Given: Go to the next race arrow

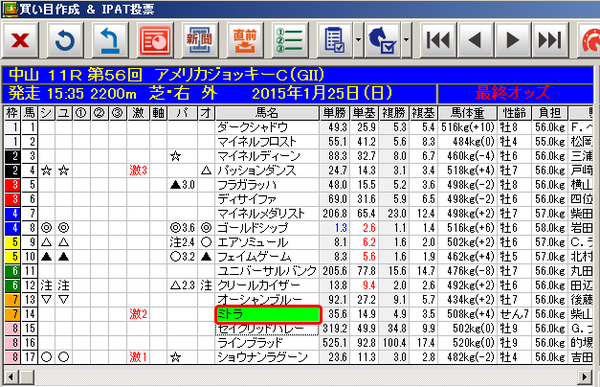Looking at the screenshot, I should coord(513,40).
